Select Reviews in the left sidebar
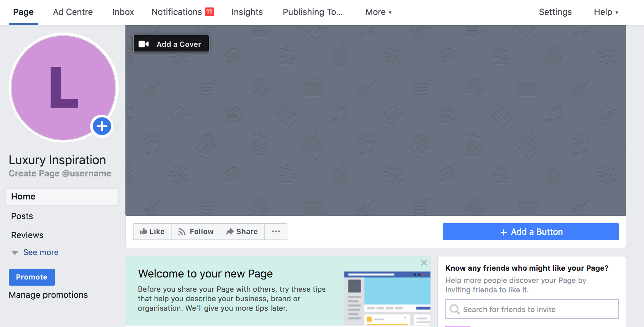Viewport: 644px width, 327px height. [x=27, y=235]
